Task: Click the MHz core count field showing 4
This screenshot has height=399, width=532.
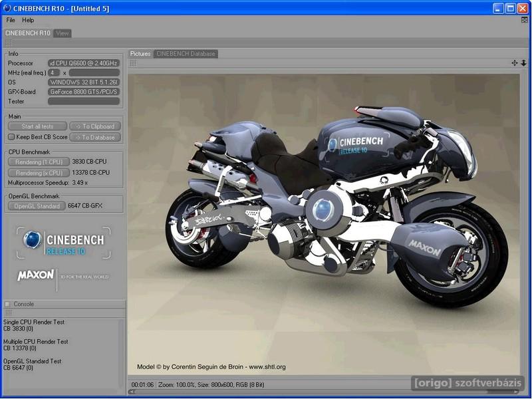Action: (54, 72)
